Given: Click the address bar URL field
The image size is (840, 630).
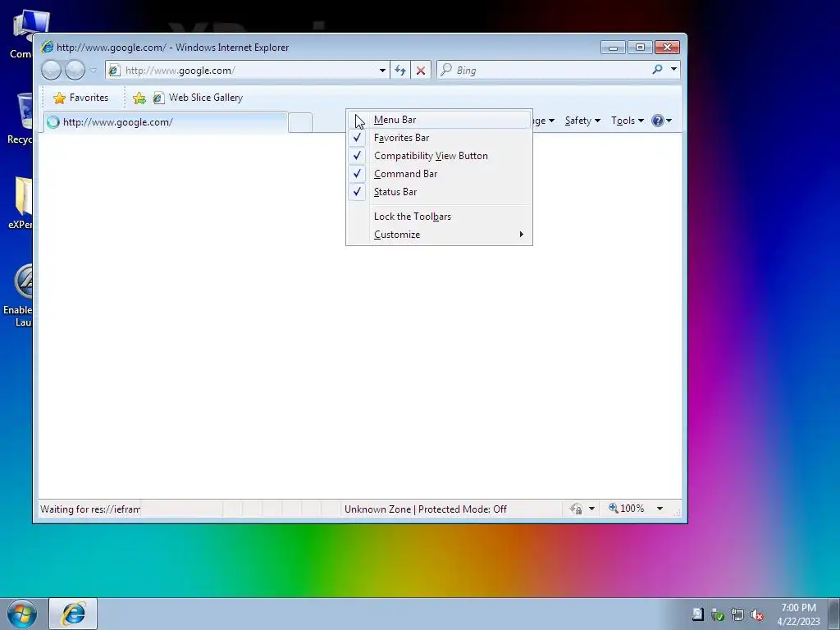Looking at the screenshot, I should click(247, 71).
